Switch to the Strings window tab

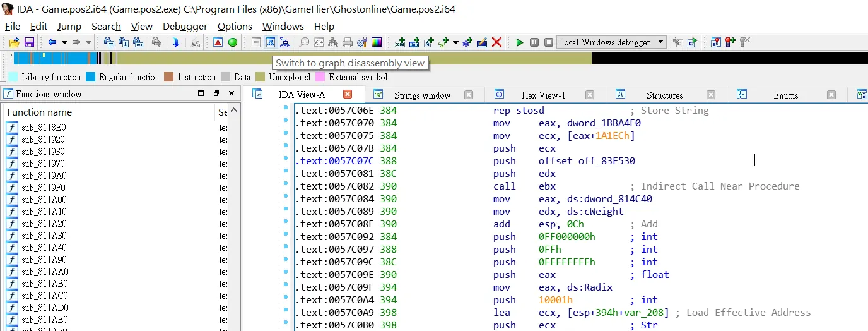pos(422,95)
